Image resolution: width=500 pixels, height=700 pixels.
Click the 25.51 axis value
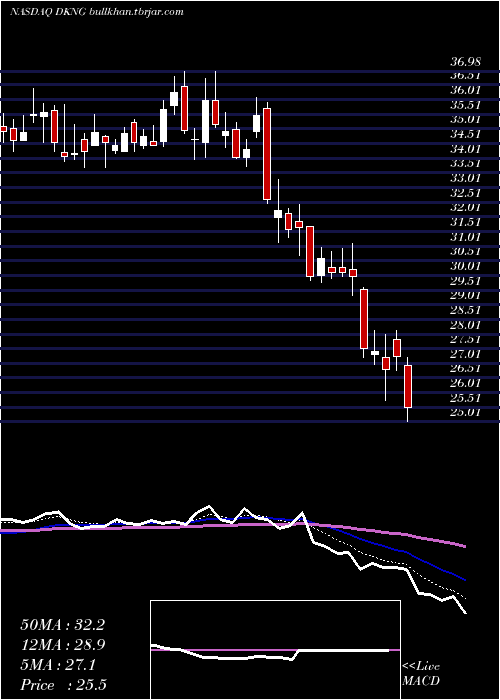coord(465,398)
